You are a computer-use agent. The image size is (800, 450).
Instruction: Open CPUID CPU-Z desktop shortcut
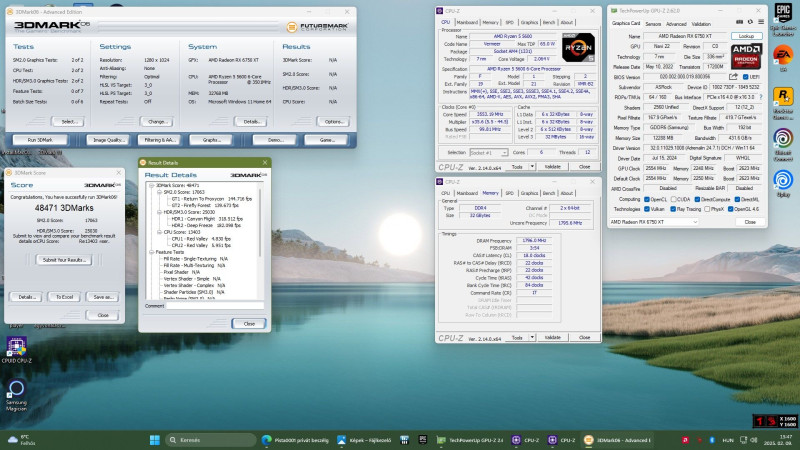[16, 350]
